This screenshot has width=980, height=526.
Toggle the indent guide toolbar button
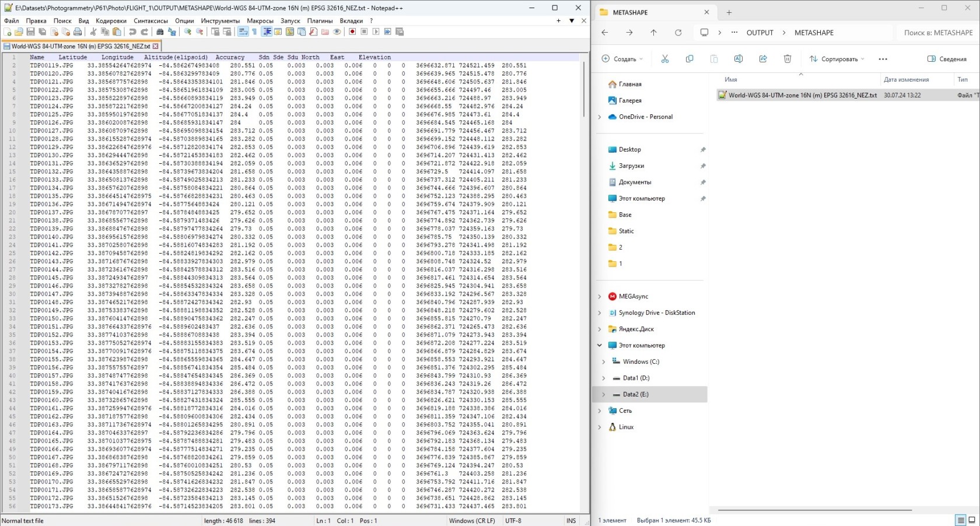[x=267, y=31]
